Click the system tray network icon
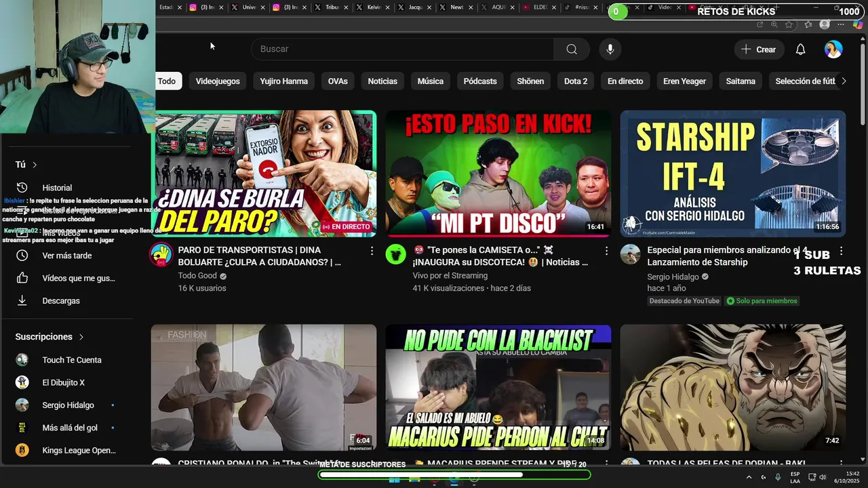 tap(812, 477)
